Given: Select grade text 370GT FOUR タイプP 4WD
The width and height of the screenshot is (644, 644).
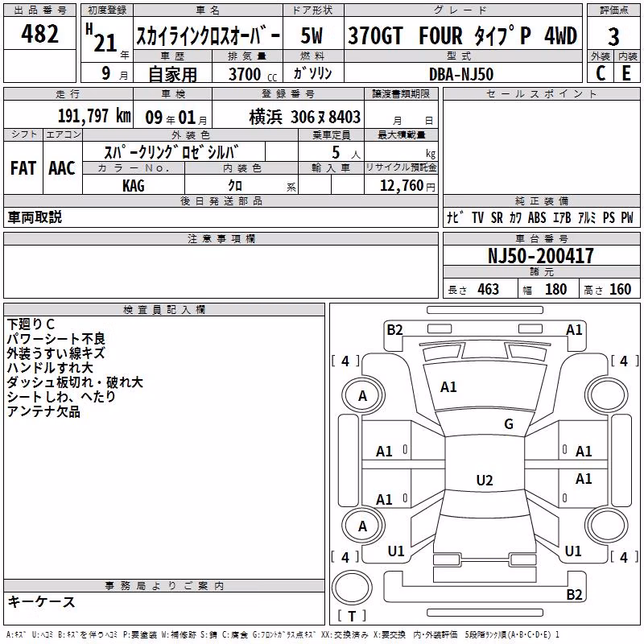Looking at the screenshot, I should point(462,35).
